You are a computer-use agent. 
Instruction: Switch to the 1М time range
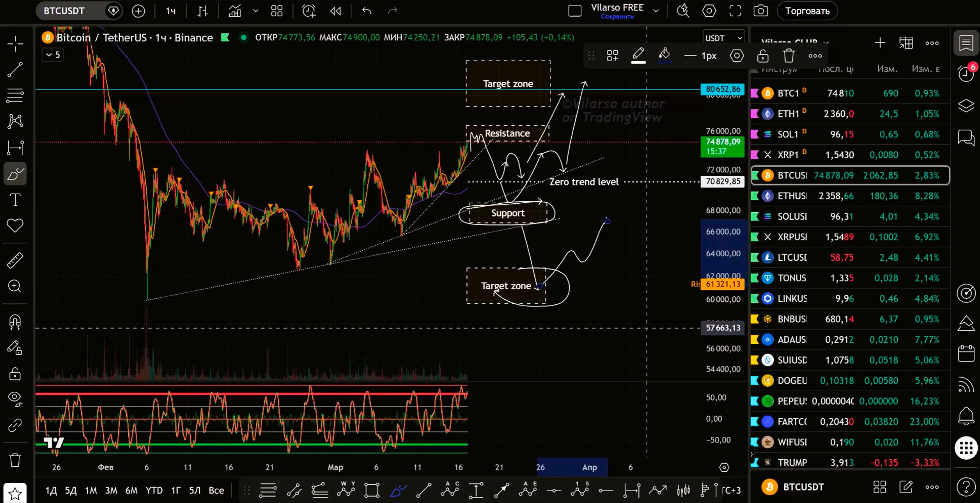pos(91,491)
